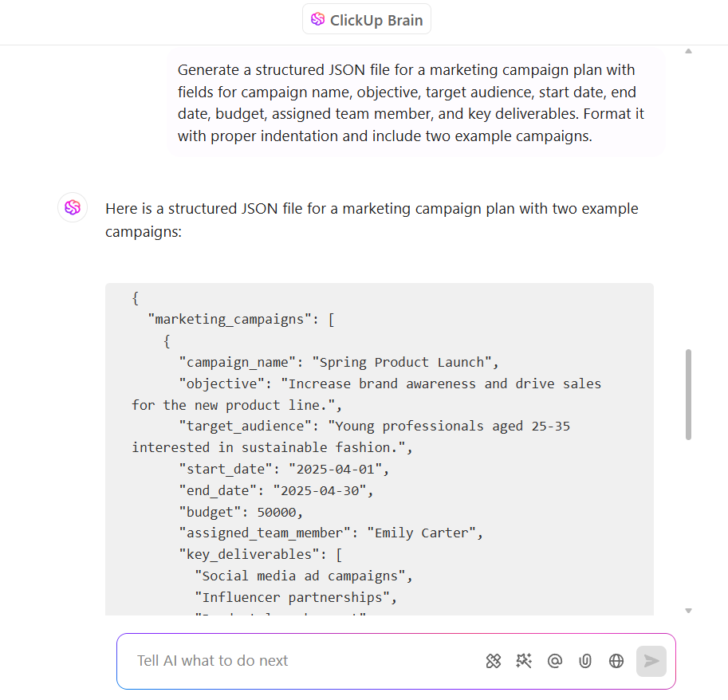Screen dimensions: 728x700
Task: Click the pencil and ruler tools icon
Action: click(494, 660)
